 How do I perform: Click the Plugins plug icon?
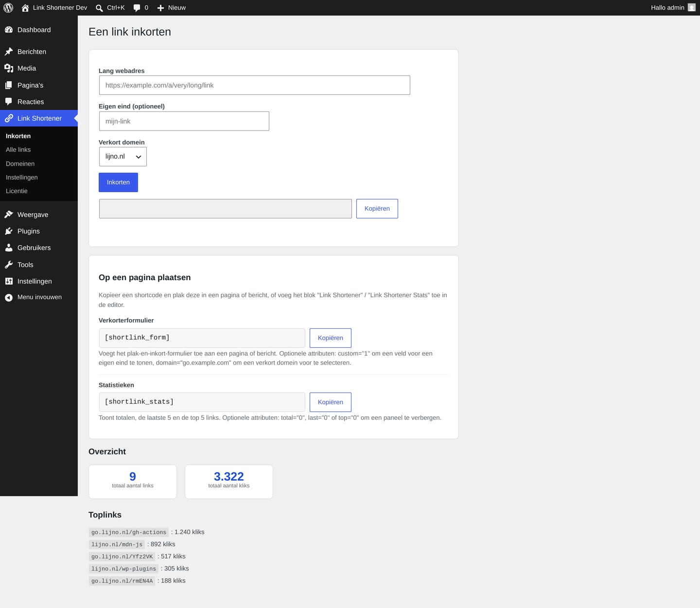tap(9, 231)
